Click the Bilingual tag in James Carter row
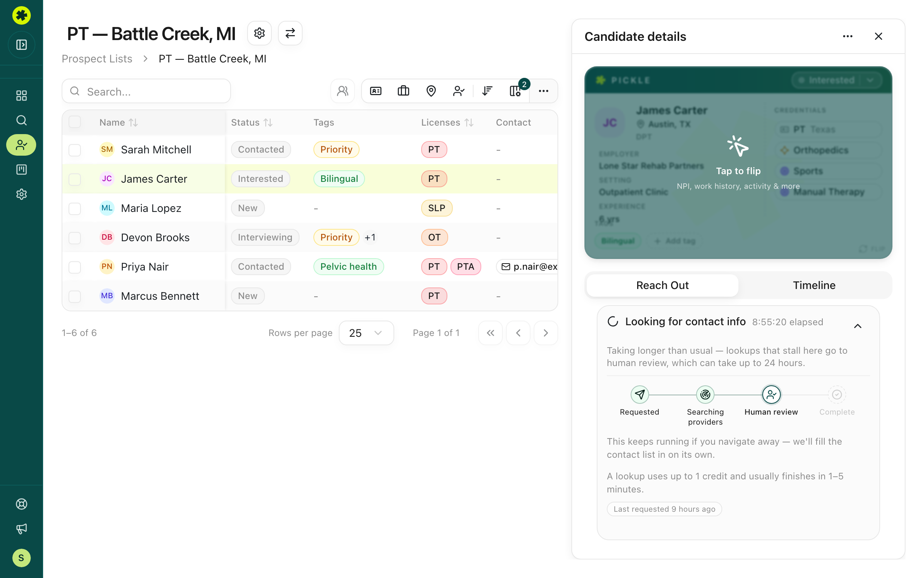Viewport: 924px width, 578px height. 339,179
